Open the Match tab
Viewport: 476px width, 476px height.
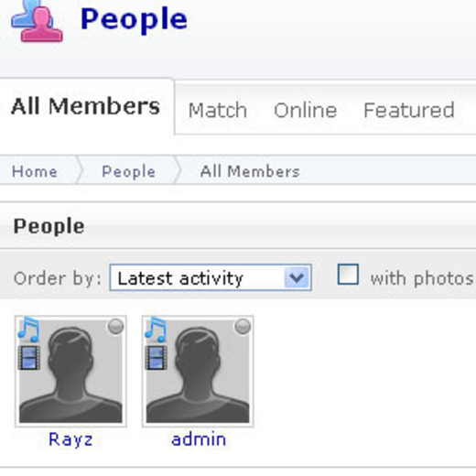[x=218, y=110]
